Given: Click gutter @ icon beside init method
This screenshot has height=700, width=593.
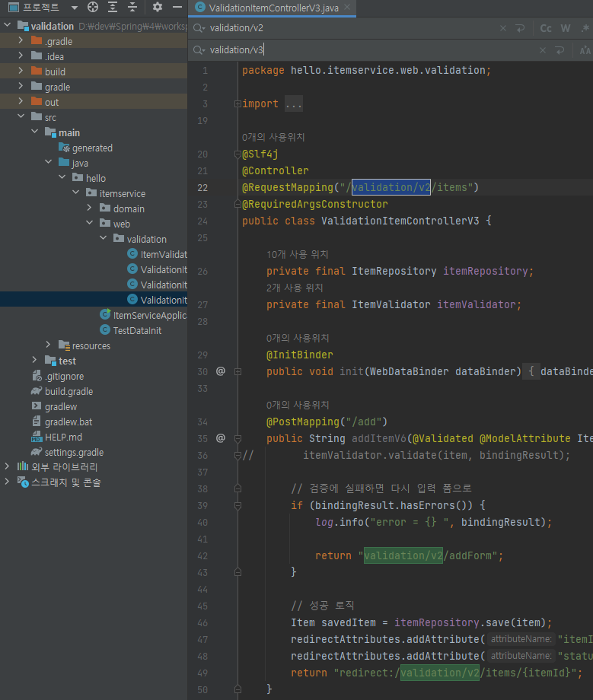Looking at the screenshot, I should [221, 371].
